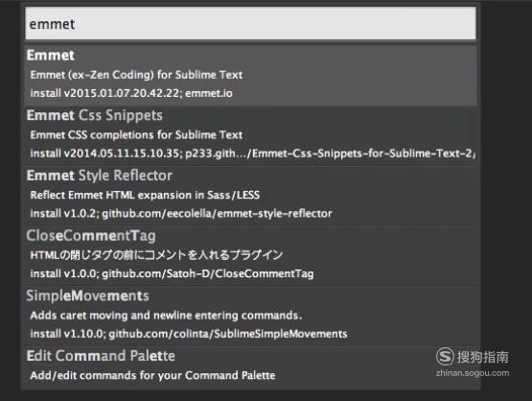Viewport: 532px width, 401px height.
Task: Choose the Emmet Style Reflector package
Action: 250,196
